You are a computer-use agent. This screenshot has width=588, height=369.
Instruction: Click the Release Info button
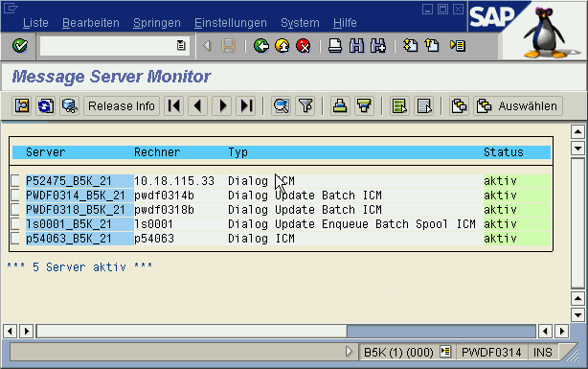pyautogui.click(x=122, y=105)
